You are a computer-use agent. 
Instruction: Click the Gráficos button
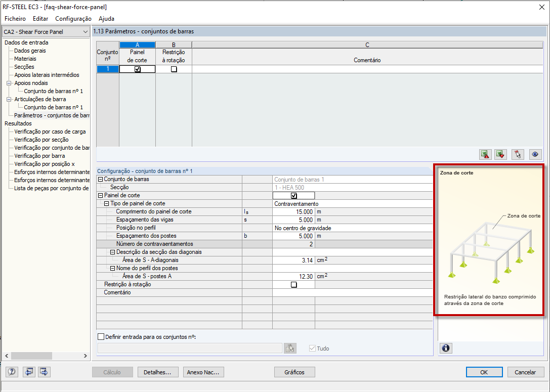coord(294,372)
